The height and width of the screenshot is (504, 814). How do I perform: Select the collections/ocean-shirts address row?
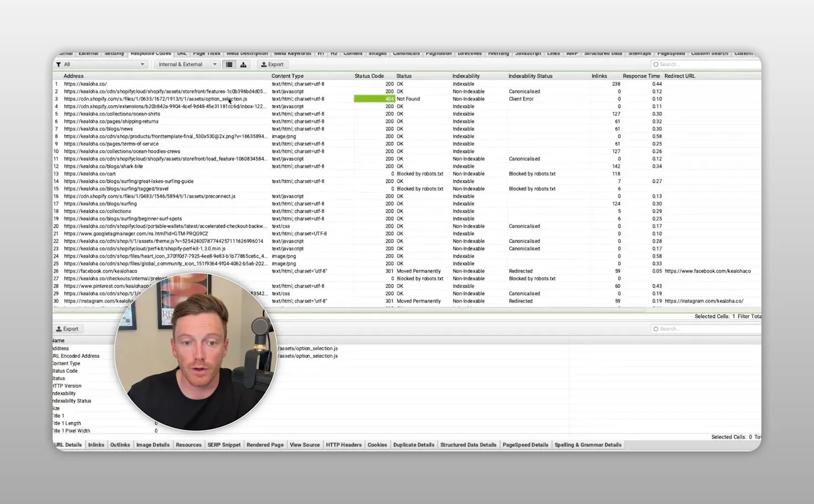112,114
